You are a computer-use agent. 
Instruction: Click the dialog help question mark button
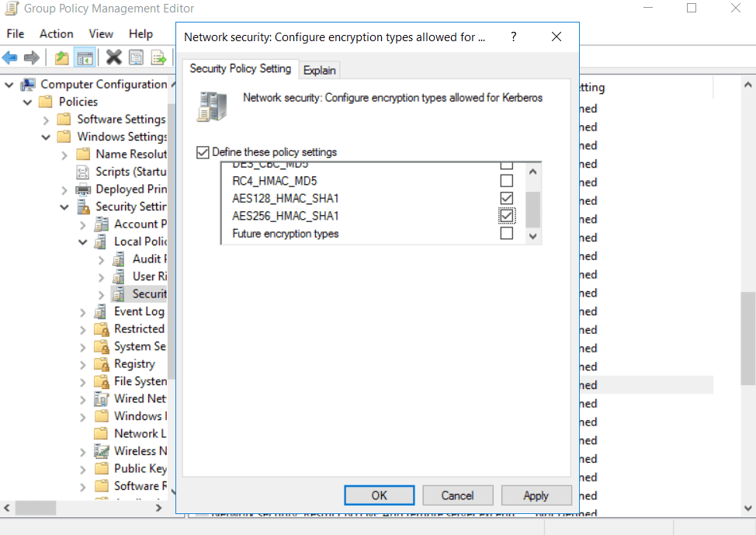(514, 36)
